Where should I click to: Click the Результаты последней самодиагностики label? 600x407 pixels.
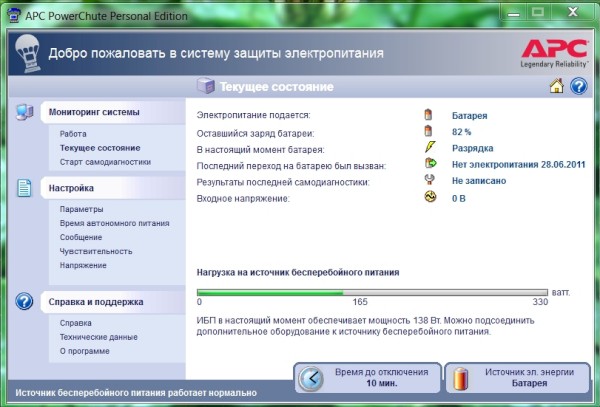click(283, 182)
